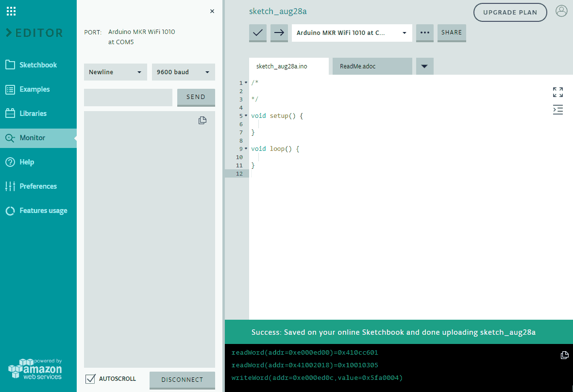Viewport: 573px width, 392px height.
Task: Open the Newline line-ending dropdown
Action: coord(116,72)
